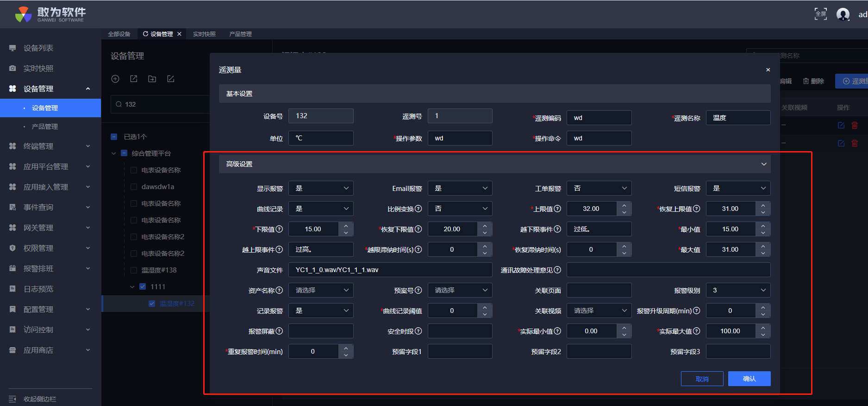Switch to the 实时快照 tab

pos(204,34)
